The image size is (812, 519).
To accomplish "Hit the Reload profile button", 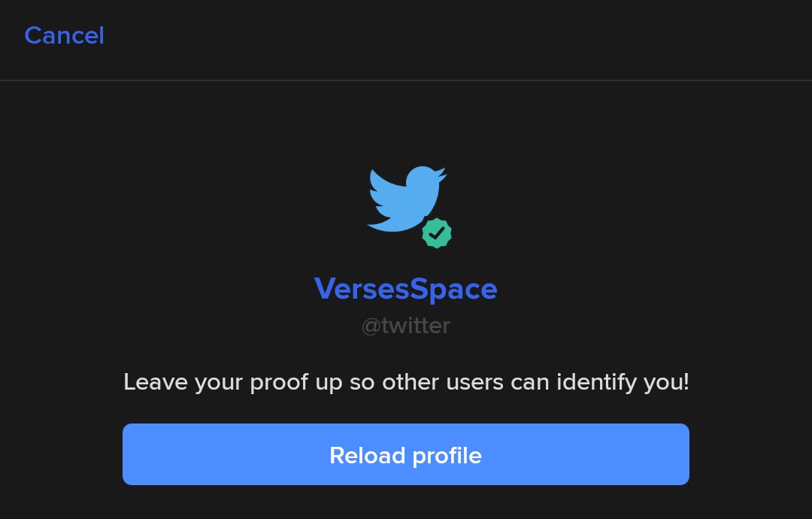I will click(x=405, y=454).
